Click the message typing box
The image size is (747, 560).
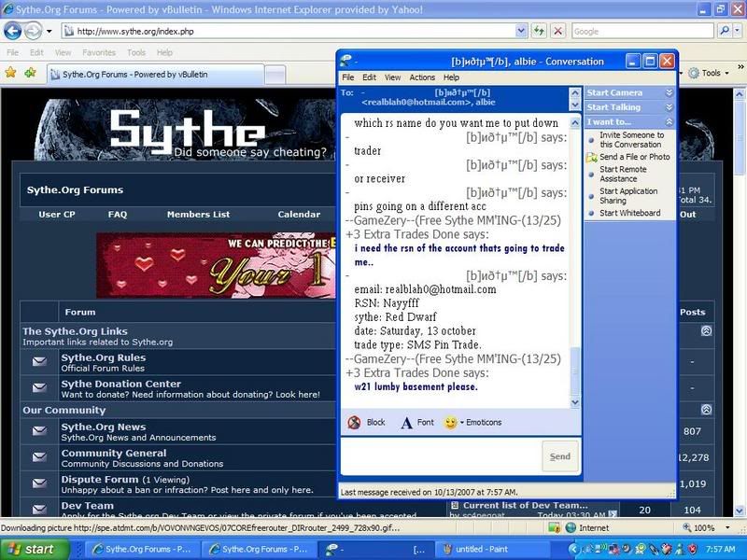point(441,456)
